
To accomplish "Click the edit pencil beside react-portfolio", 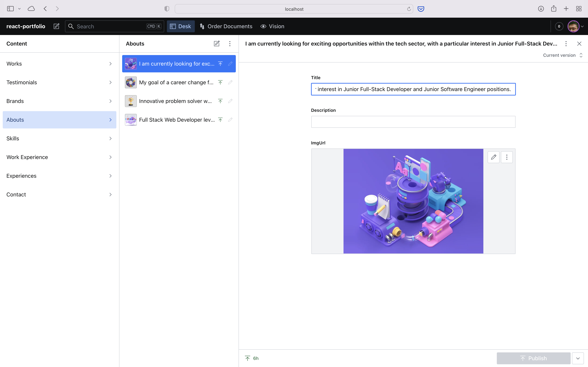I will (56, 26).
